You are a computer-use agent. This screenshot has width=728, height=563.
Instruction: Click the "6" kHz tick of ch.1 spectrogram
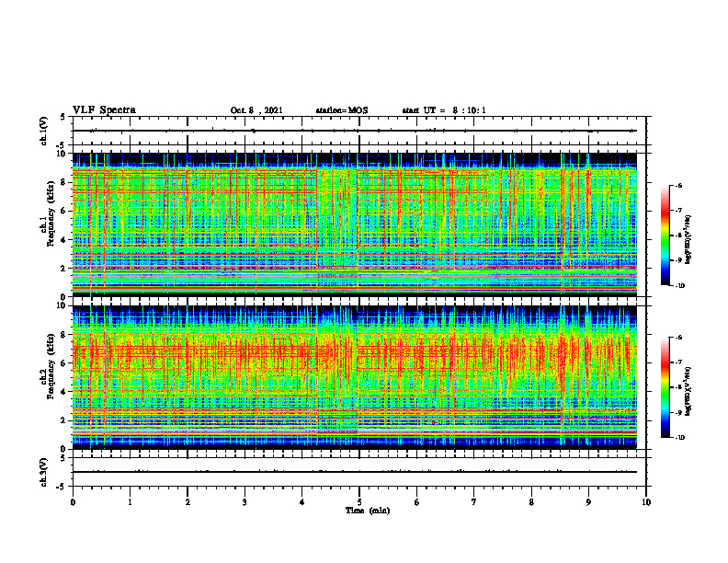click(x=64, y=211)
